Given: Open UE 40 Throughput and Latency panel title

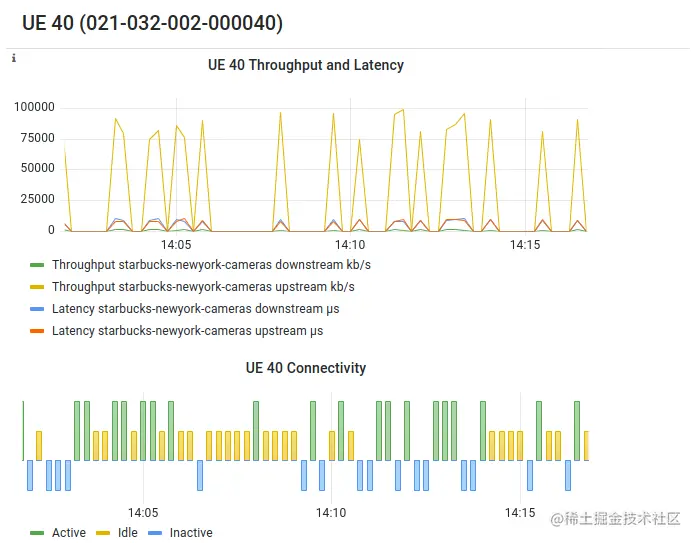Looking at the screenshot, I should point(306,65).
